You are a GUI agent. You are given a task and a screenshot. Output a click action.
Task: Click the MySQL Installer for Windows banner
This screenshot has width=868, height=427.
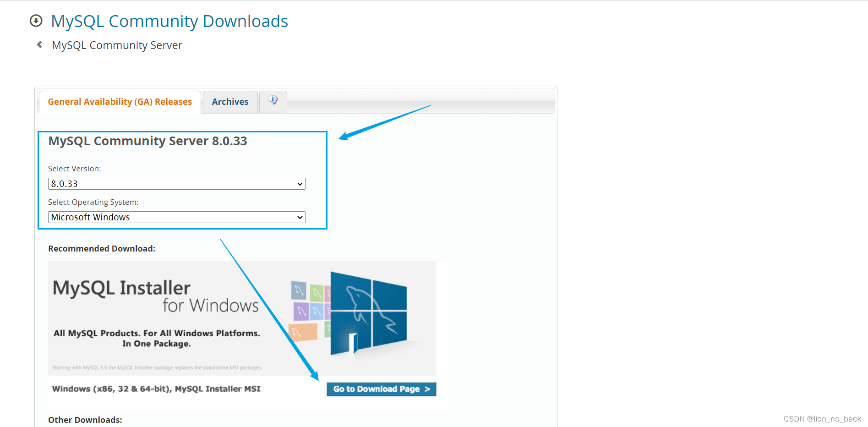242,318
